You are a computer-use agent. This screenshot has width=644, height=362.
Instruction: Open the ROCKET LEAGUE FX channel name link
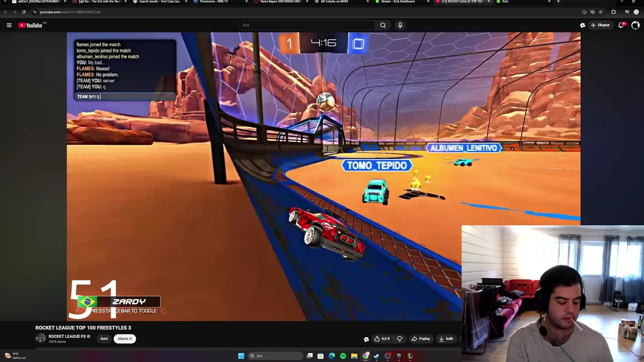tap(67, 336)
